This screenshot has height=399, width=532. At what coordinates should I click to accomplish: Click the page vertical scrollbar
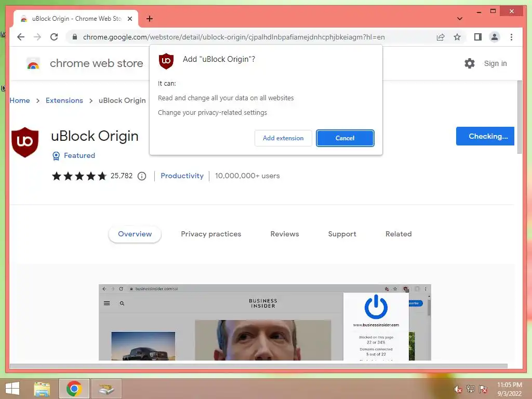520,117
